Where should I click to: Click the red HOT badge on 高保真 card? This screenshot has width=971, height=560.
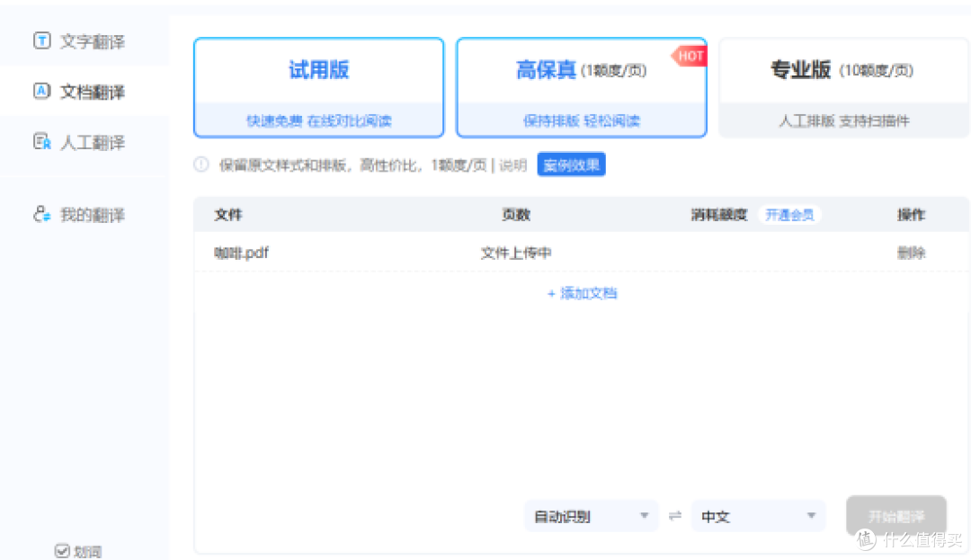tap(690, 57)
